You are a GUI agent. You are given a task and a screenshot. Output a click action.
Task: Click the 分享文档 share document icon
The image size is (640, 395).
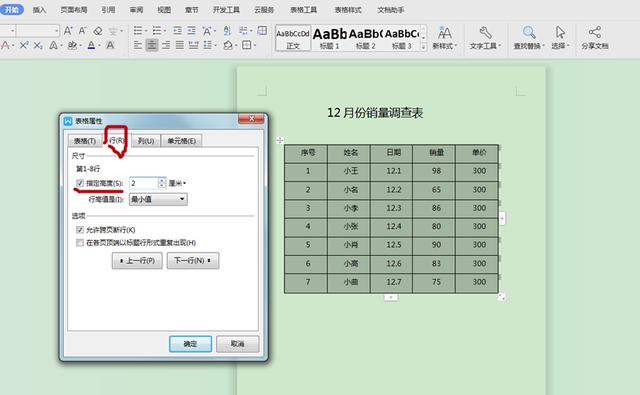tap(595, 38)
